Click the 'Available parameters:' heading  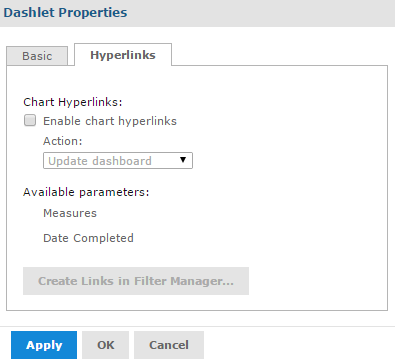[86, 192]
